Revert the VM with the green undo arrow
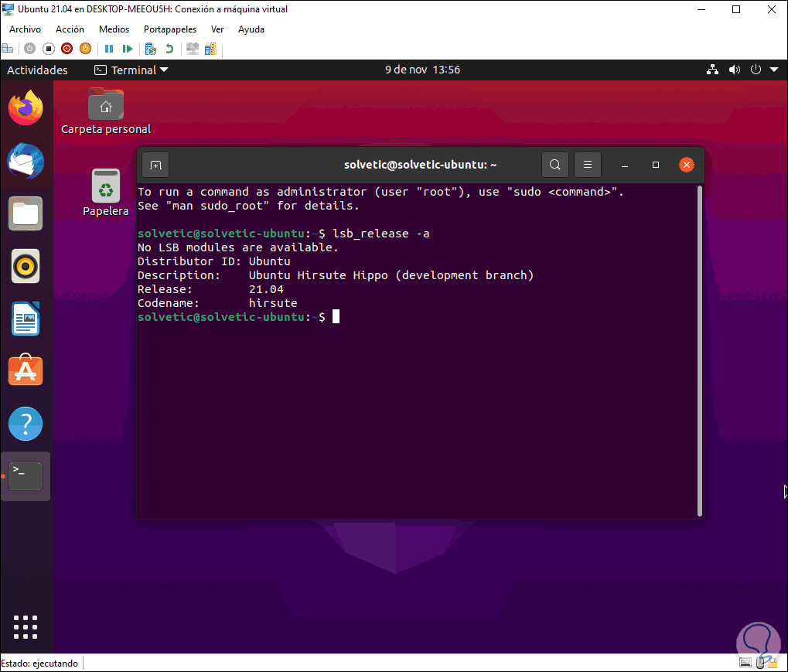Image resolution: width=788 pixels, height=672 pixels. [169, 49]
